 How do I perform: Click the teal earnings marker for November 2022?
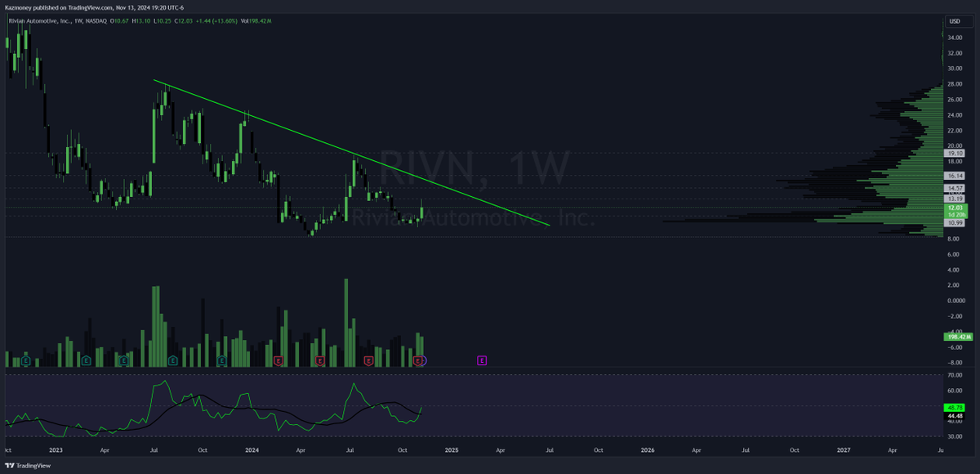coord(27,360)
